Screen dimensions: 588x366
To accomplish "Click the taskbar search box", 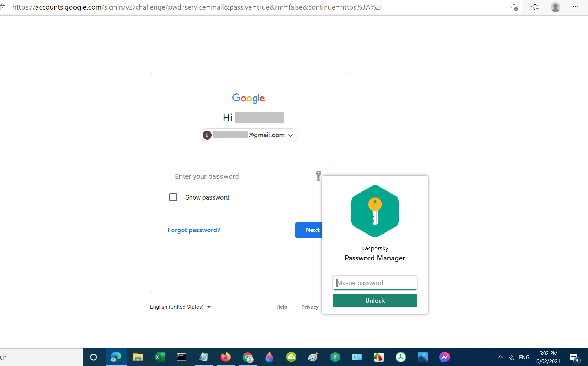I will [41, 357].
